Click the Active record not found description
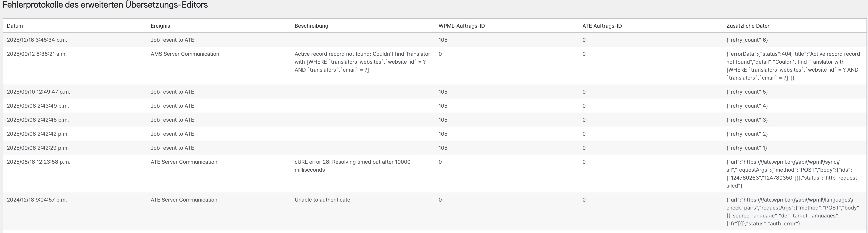Image resolution: width=868 pixels, height=233 pixels. coord(362,62)
